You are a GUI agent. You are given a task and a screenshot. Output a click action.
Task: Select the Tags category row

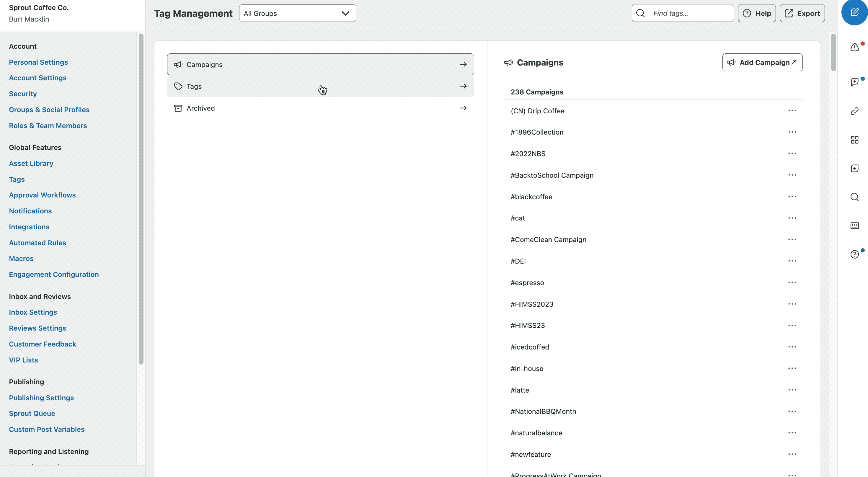coord(320,86)
